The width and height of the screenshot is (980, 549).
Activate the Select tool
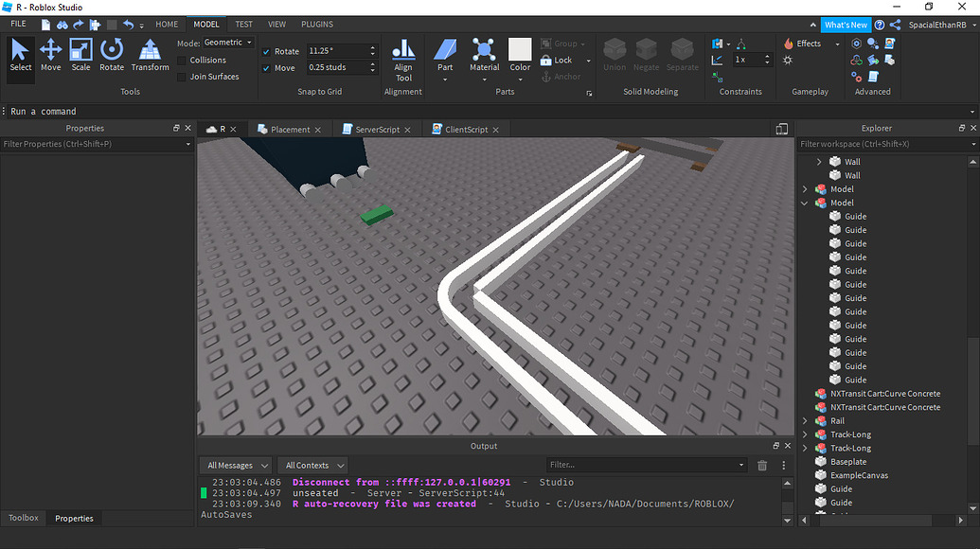20,55
